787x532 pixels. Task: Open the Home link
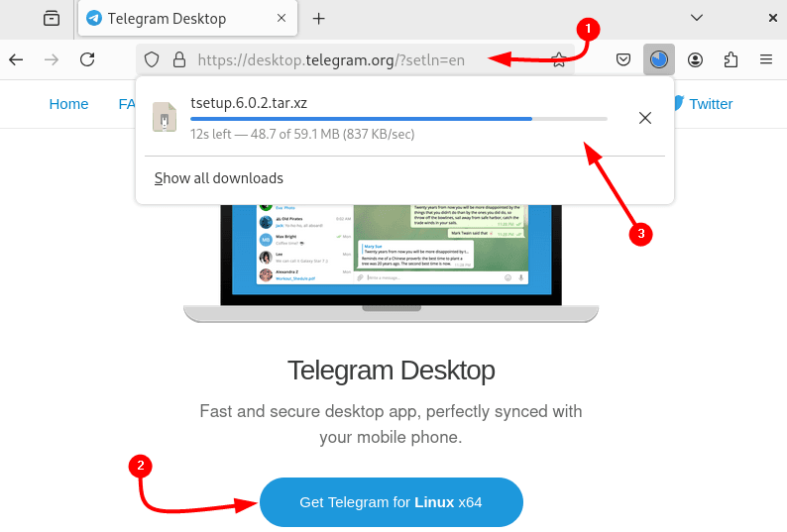(x=68, y=104)
